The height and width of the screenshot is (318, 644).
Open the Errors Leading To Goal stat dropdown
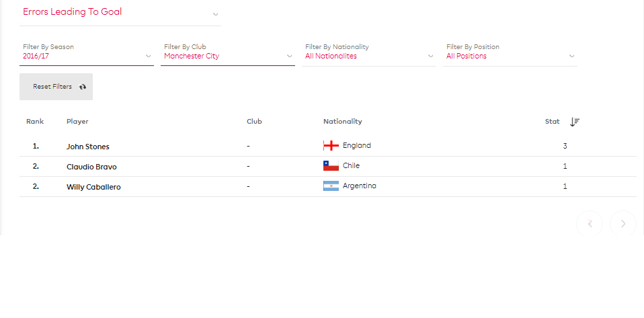120,13
